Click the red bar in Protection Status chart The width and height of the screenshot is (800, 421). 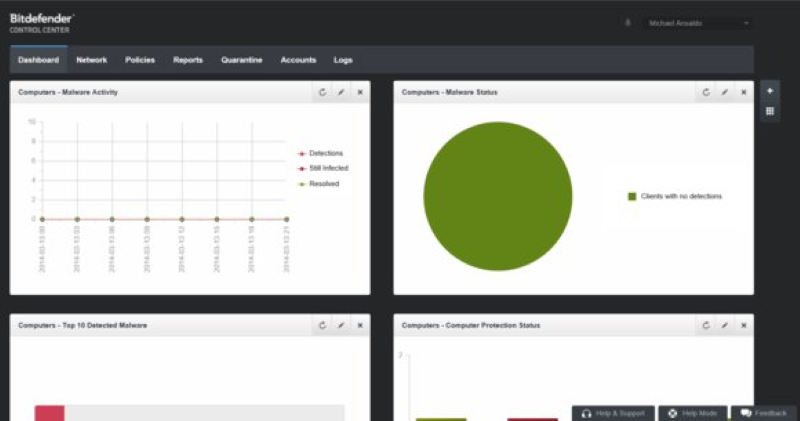533,419
